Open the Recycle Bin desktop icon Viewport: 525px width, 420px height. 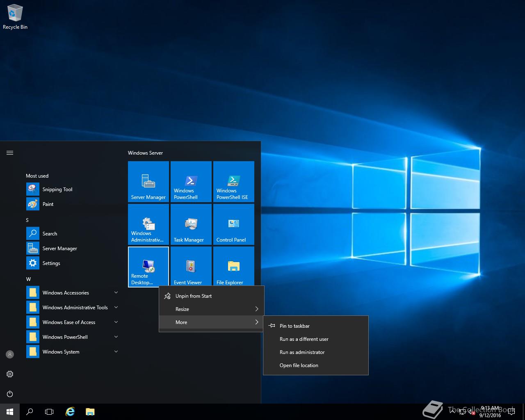(15, 17)
